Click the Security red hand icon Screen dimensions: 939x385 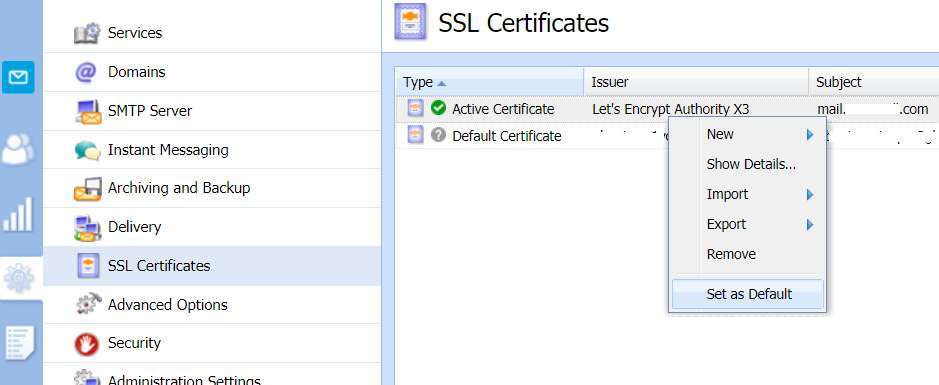point(87,344)
